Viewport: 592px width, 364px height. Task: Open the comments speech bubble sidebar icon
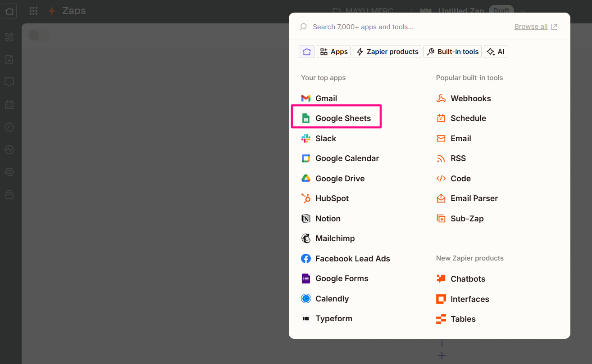pos(9,82)
